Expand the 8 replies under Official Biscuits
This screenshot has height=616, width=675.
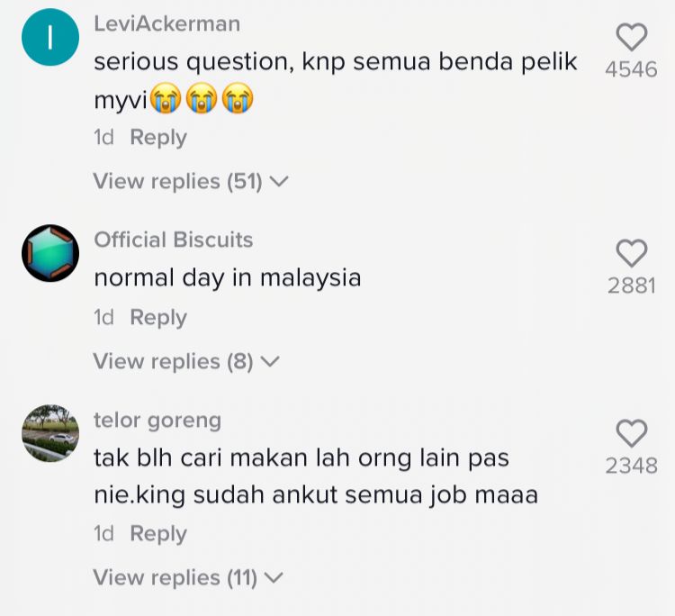(186, 361)
